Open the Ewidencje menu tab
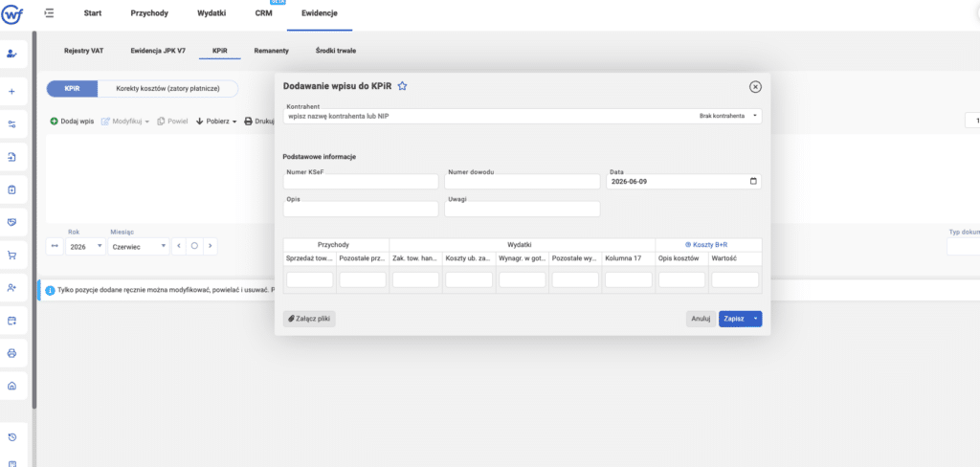 320,13
